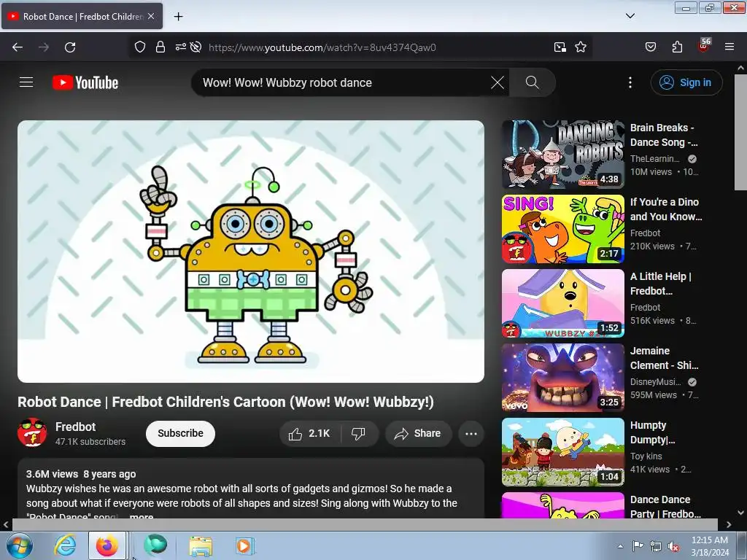Click the YouTube search magnifier button
This screenshot has width=747, height=560.
click(532, 82)
